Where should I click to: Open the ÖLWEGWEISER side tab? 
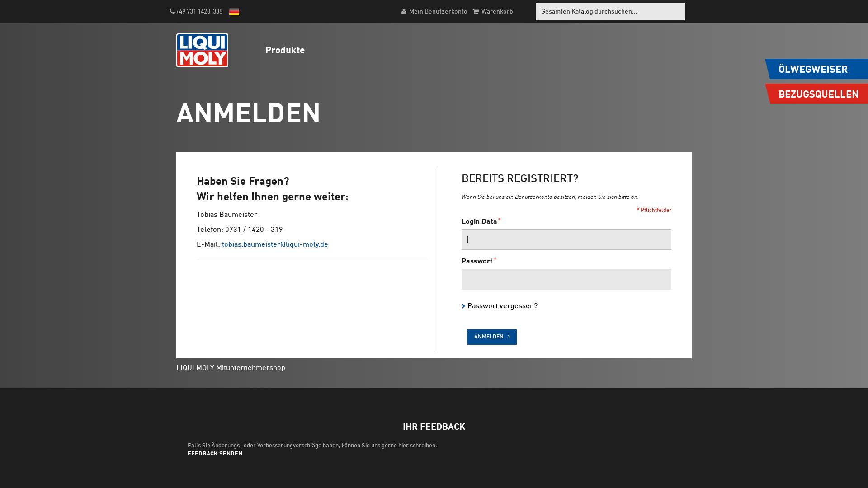(x=816, y=69)
